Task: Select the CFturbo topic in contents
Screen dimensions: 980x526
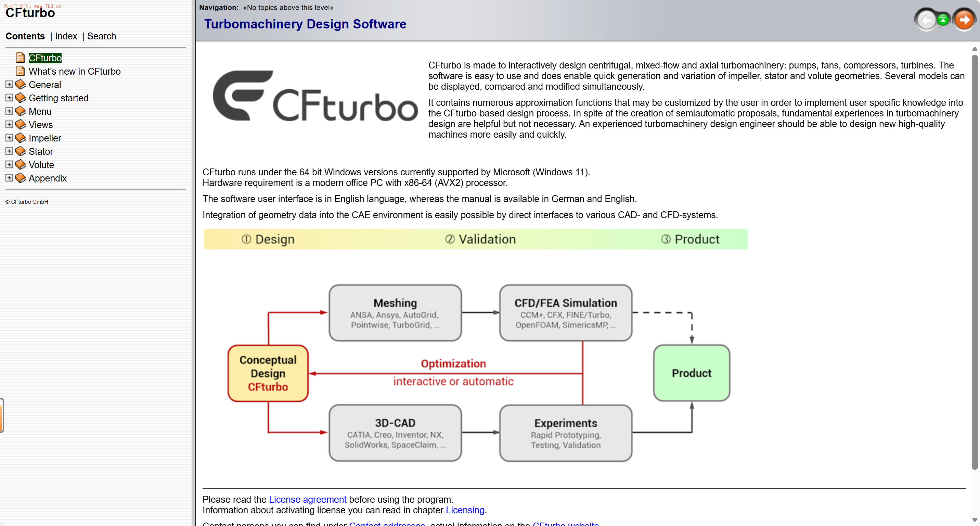Action: [45, 58]
